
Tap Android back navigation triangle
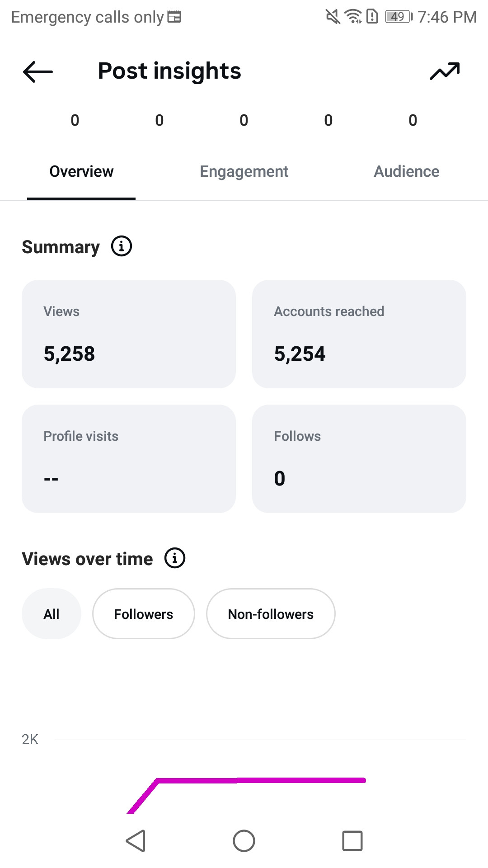pos(136,841)
